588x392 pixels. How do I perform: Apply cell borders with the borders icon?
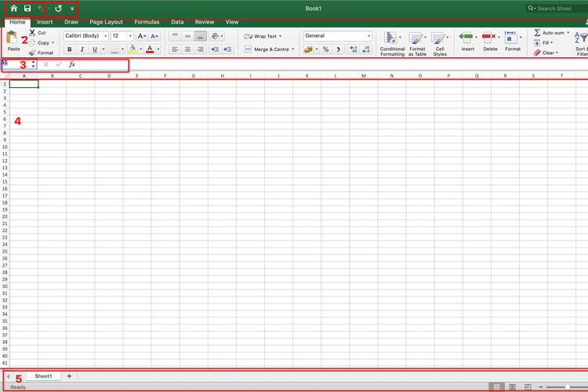114,49
